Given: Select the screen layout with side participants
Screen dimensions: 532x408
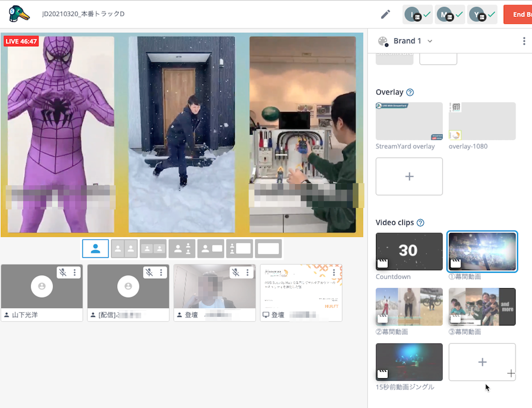Looking at the screenshot, I should point(239,249).
